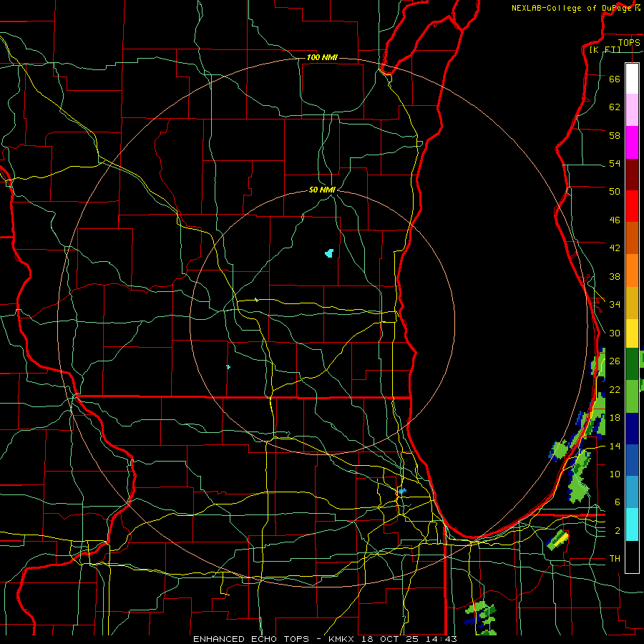Image resolution: width=644 pixels, height=644 pixels.
Task: Click the "TH" threshold legend label
Action: 615,559
